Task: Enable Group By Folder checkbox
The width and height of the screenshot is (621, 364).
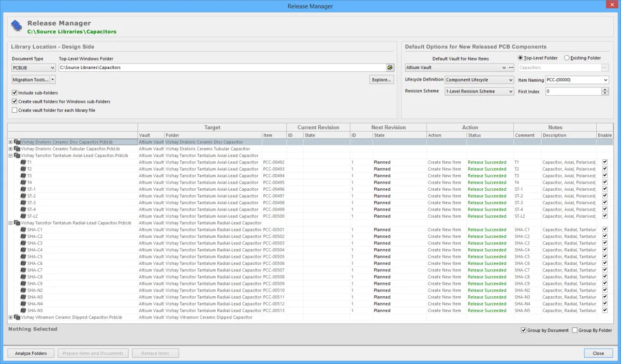Action: pyautogui.click(x=575, y=330)
